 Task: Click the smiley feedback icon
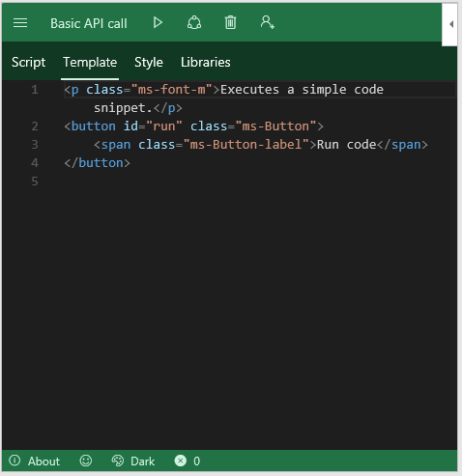(86, 461)
